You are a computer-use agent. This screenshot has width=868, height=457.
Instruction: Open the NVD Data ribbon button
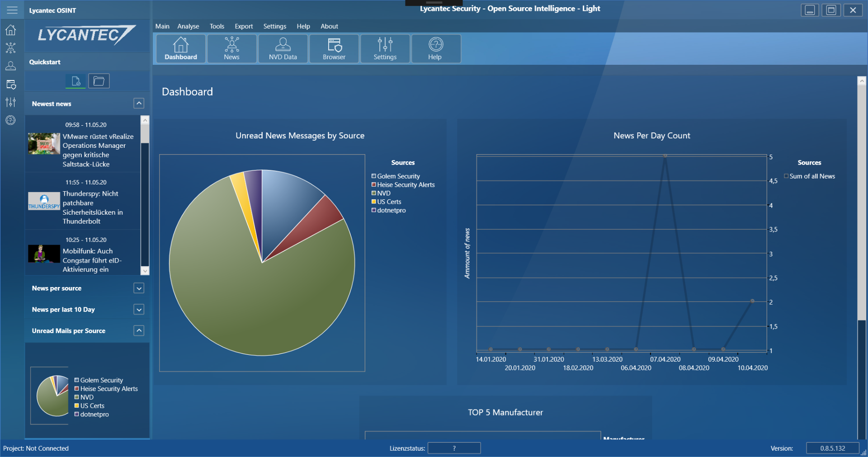click(x=283, y=48)
